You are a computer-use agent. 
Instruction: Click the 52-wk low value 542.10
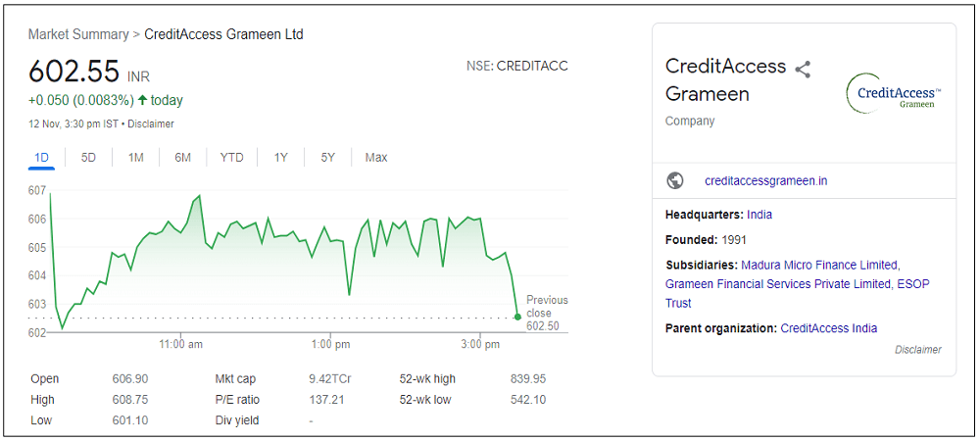(528, 400)
